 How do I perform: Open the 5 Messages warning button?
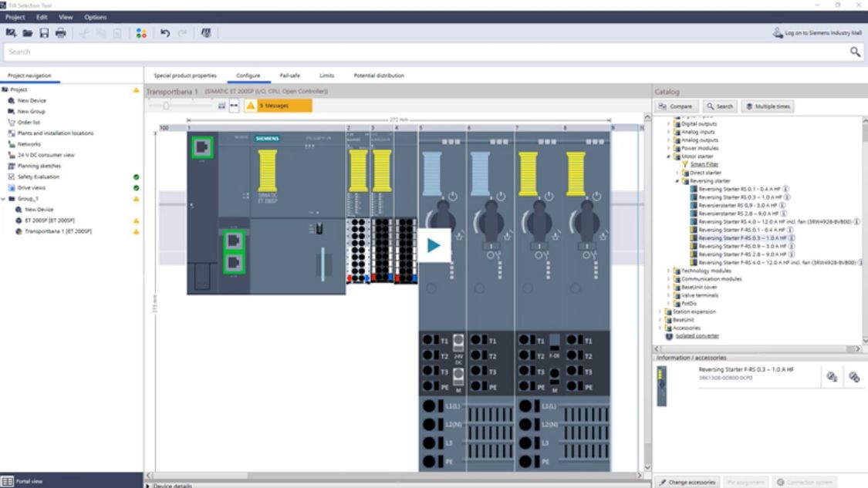click(x=279, y=106)
